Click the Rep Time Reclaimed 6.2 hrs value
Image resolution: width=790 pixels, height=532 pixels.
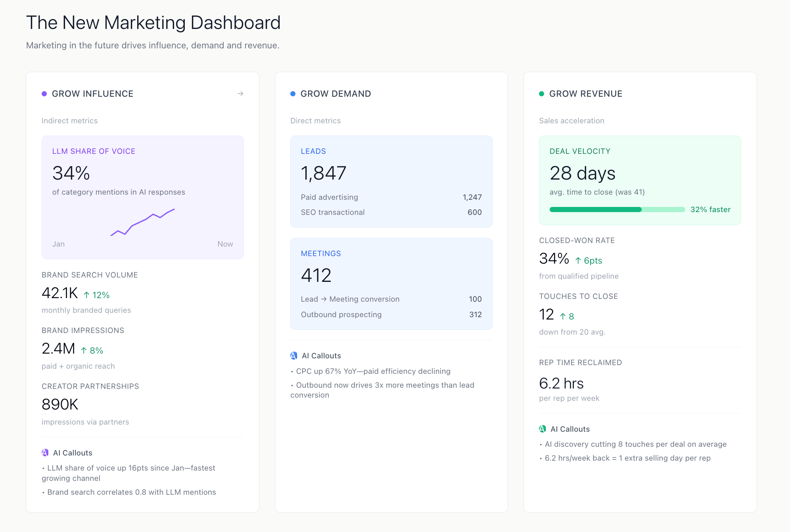pyautogui.click(x=561, y=383)
